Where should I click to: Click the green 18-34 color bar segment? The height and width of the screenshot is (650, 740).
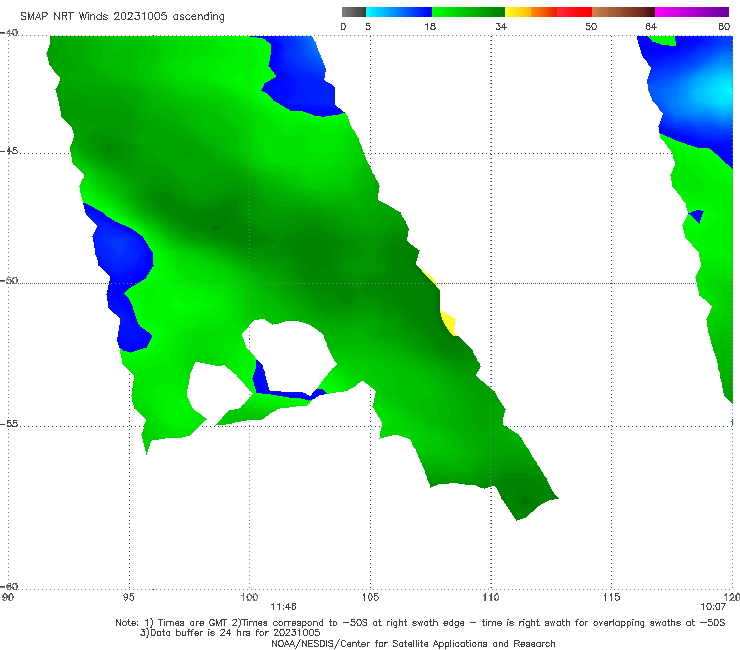coord(468,12)
